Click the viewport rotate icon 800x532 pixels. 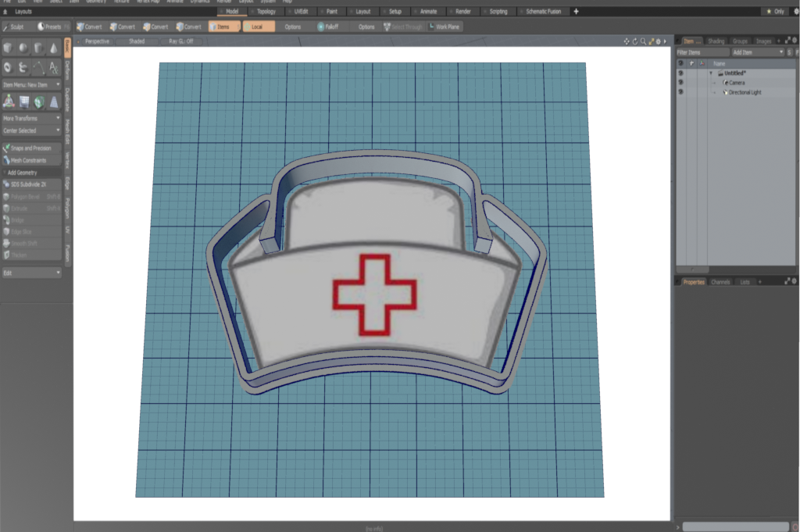point(635,41)
